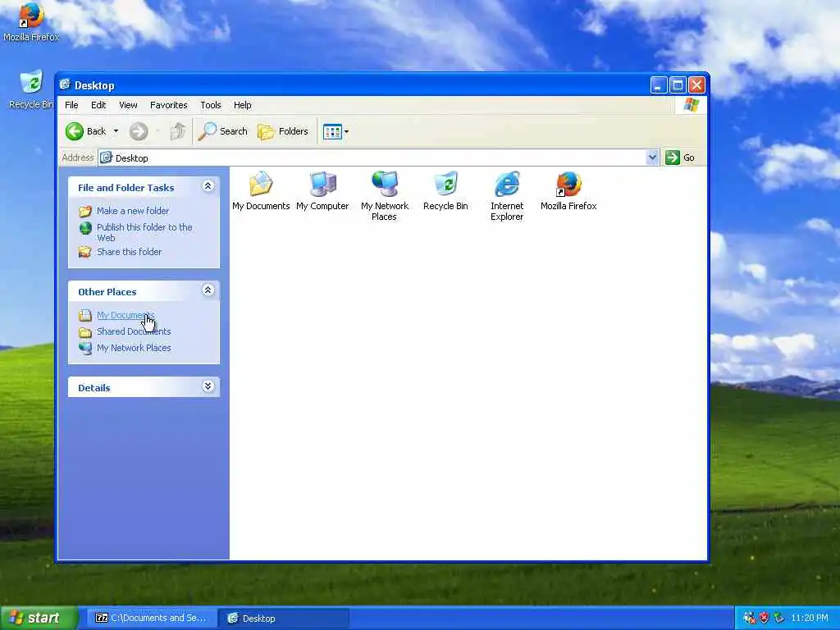Switch to the 7-Zip C:\Documents and Se... taskbar window
This screenshot has width=840, height=630.
click(151, 618)
